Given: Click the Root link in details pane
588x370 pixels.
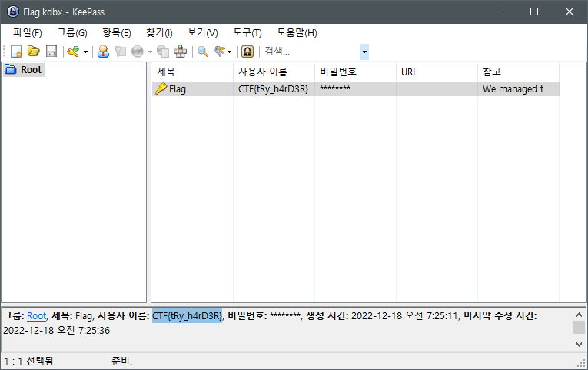Looking at the screenshot, I should click(36, 316).
